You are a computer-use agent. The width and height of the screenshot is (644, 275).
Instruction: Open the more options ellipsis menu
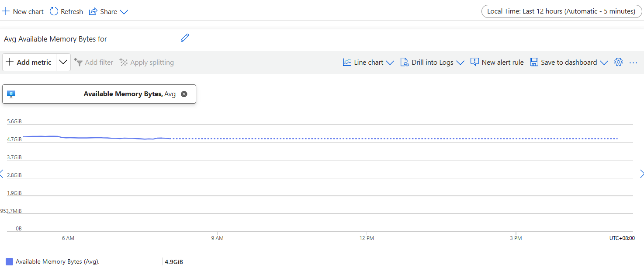point(634,63)
